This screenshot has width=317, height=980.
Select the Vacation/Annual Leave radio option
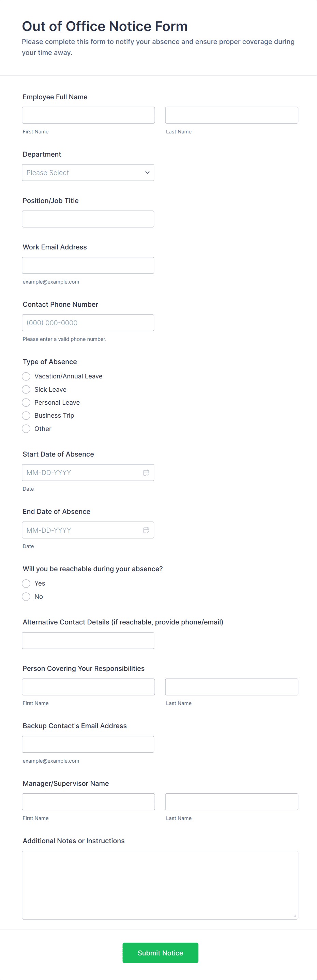coord(26,376)
